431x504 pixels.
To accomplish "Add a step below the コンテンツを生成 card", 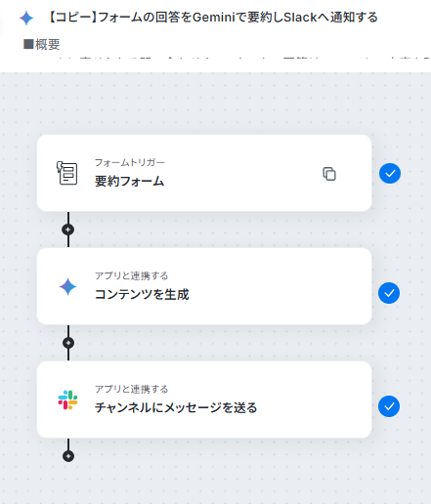I will (68, 343).
